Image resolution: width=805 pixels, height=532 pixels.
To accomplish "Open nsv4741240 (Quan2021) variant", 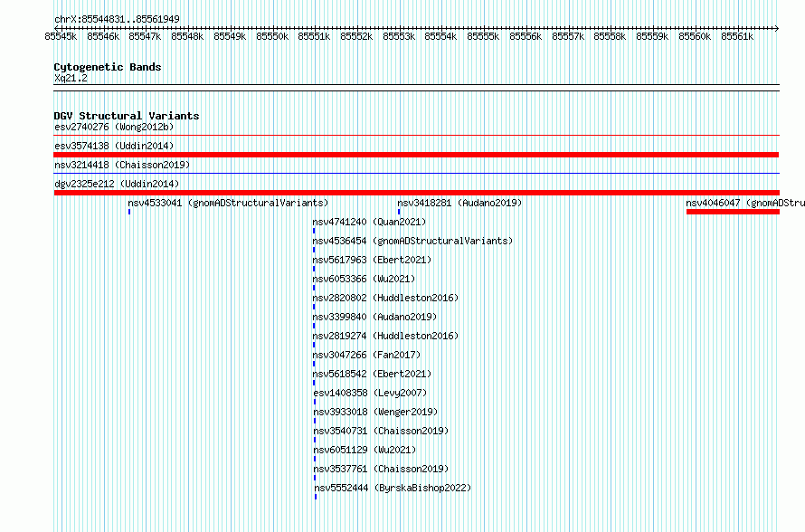I will coord(370,222).
